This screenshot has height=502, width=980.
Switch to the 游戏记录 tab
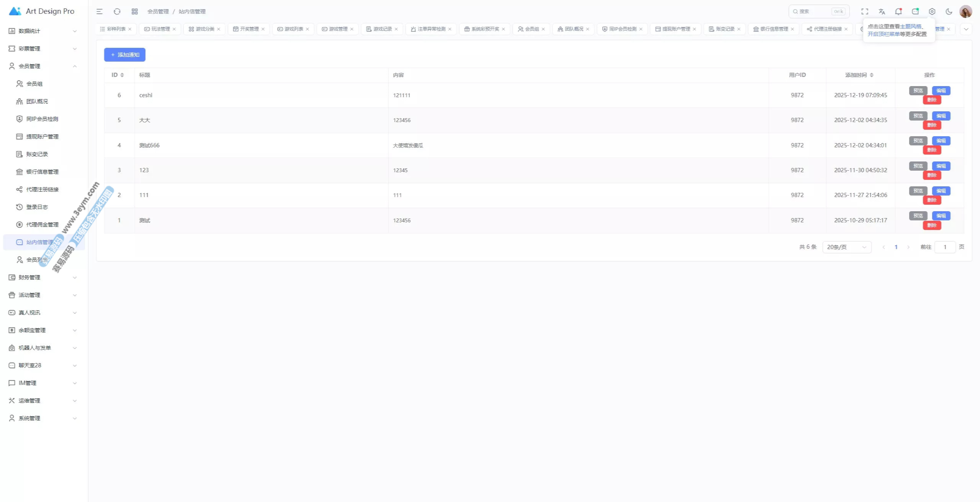[382, 29]
